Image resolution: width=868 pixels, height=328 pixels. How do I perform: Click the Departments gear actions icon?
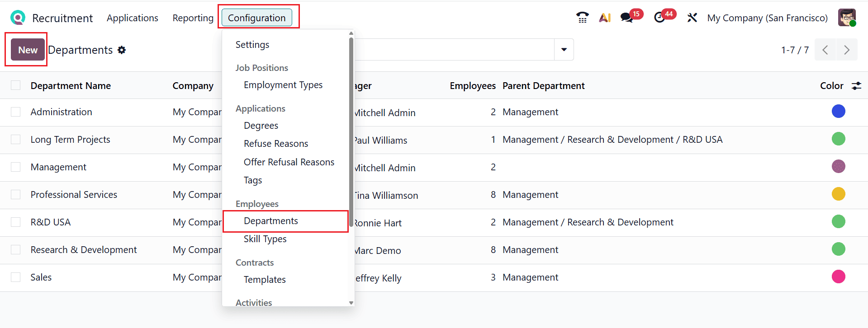tap(122, 50)
